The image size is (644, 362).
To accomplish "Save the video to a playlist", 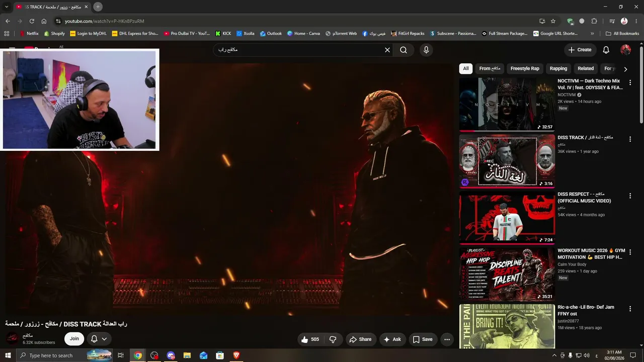I will point(423,339).
